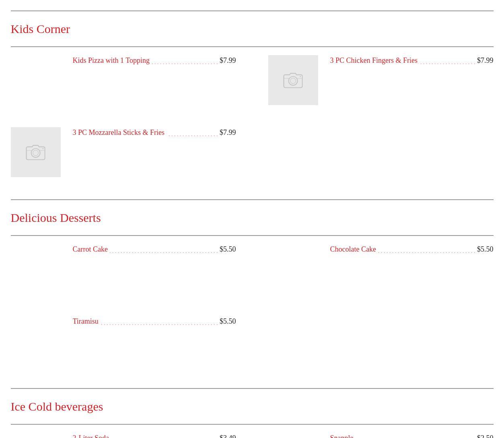Click the Chicken Fingers placeholder camera image
The image size is (504, 438).
293,80
